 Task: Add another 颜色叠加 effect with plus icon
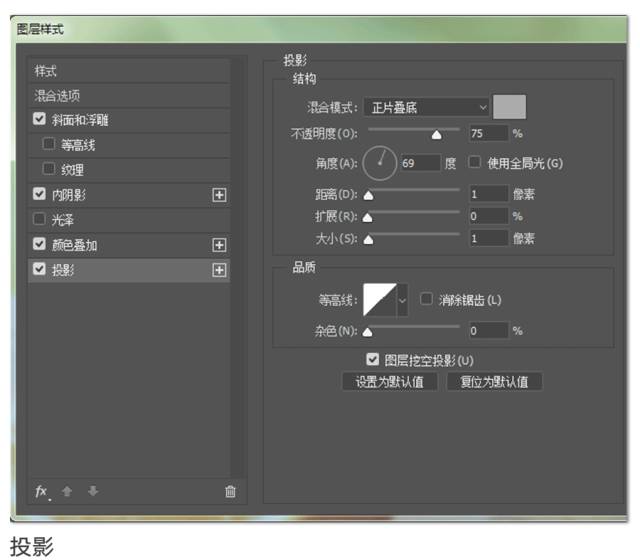(x=219, y=245)
